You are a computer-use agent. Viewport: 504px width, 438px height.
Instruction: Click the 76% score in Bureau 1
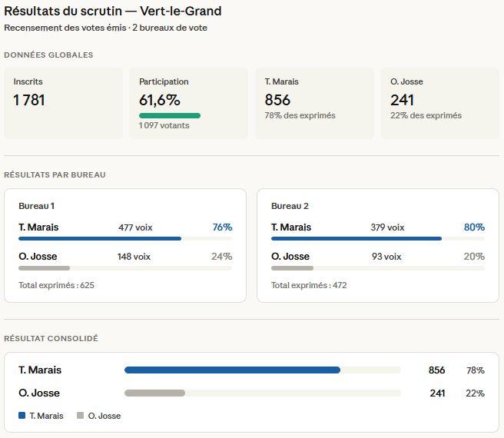coord(222,227)
